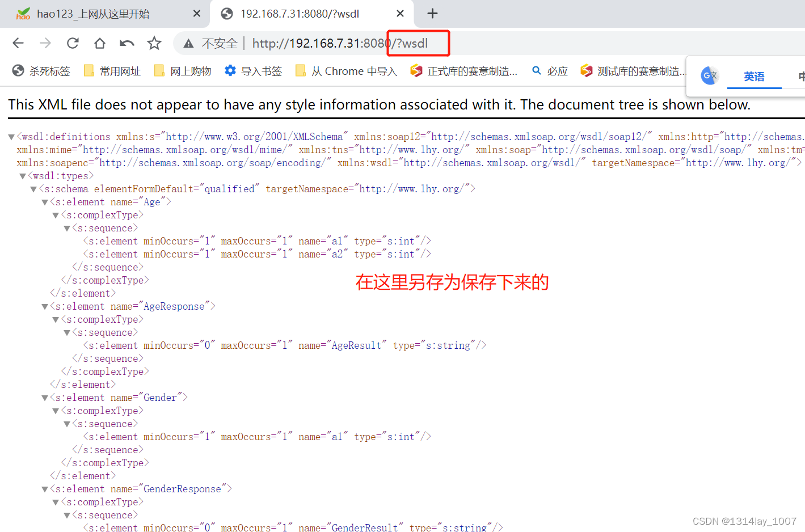Collapse complexType under Age element
805x532 pixels.
click(56, 215)
